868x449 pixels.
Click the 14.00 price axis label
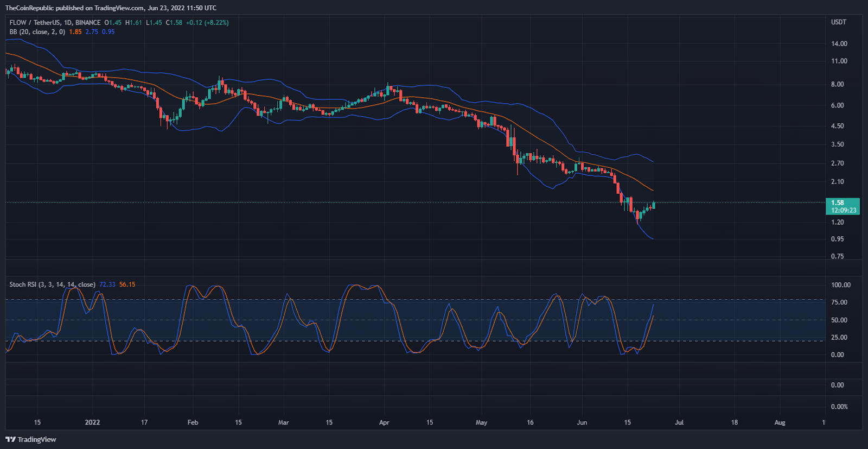(x=839, y=44)
